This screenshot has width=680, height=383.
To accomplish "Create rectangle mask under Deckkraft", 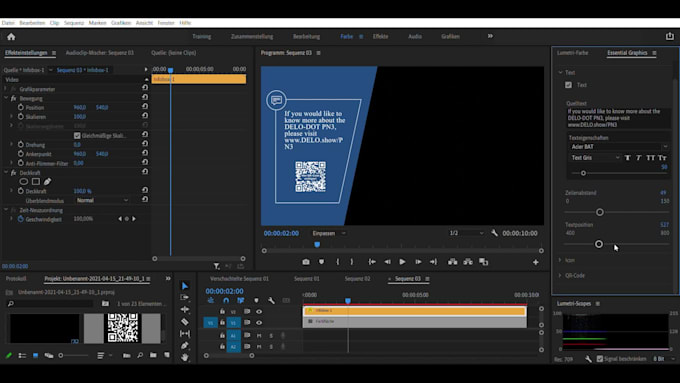I will 36,182.
